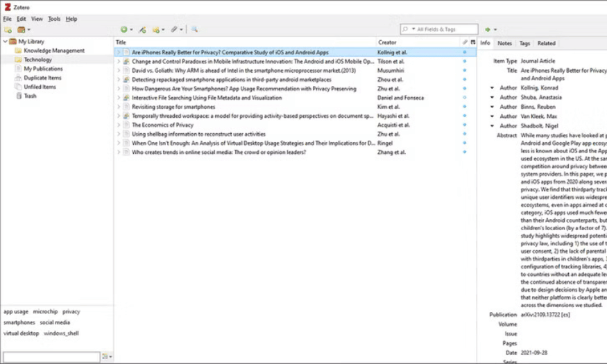Select the David vs. Goliath item row
The width and height of the screenshot is (607, 364).
click(295, 71)
